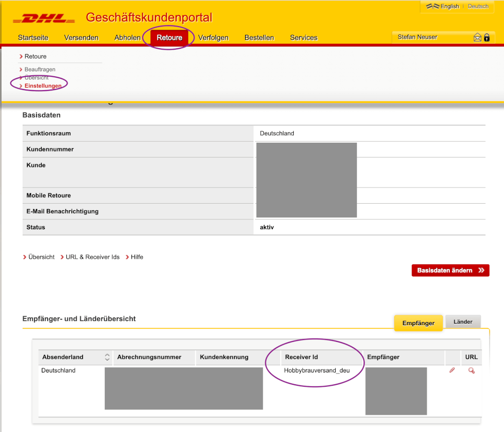Viewport: 504px width, 432px height.
Task: Open the Retoure submenu heading link
Action: click(35, 57)
